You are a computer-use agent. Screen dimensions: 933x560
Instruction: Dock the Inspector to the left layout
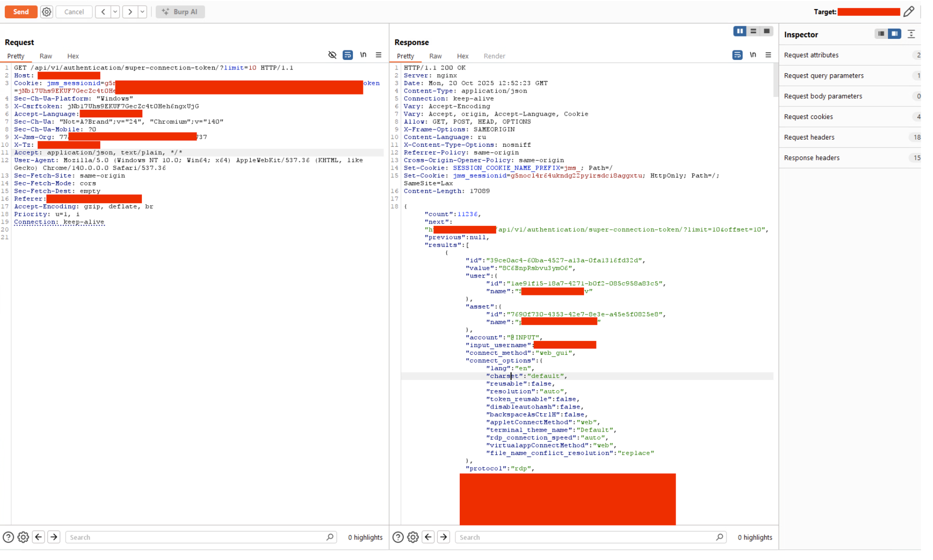pos(881,34)
